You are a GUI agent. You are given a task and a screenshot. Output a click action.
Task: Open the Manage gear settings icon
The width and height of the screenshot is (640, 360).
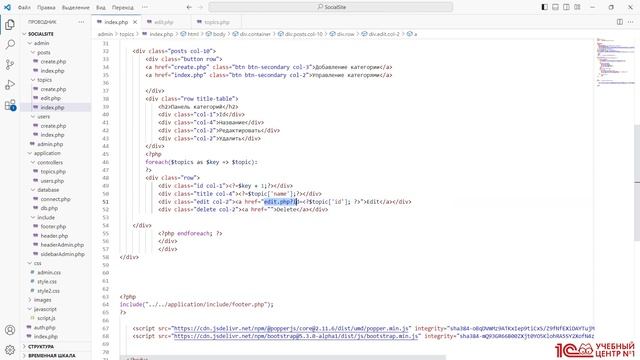(10, 350)
